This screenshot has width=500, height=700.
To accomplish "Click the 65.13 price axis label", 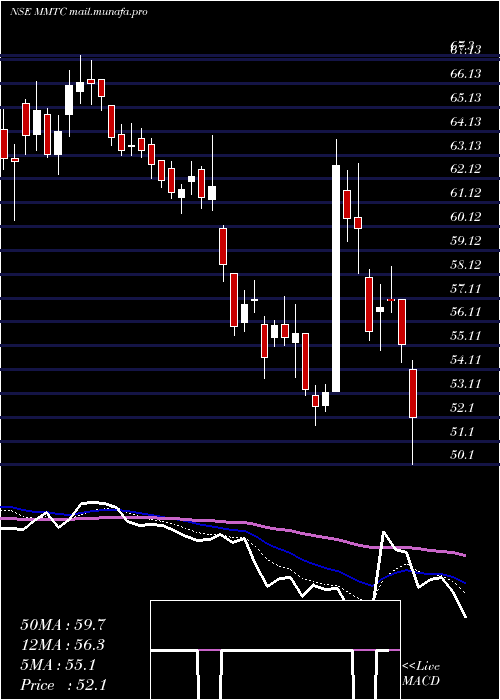I will tap(466, 97).
